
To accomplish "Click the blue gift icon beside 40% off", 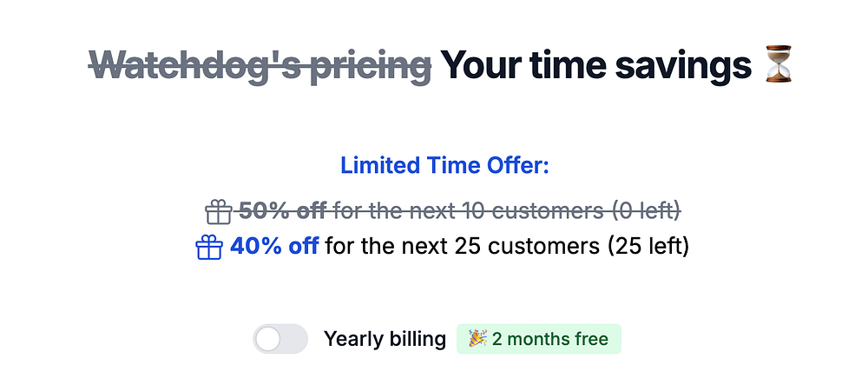I will 209,248.
